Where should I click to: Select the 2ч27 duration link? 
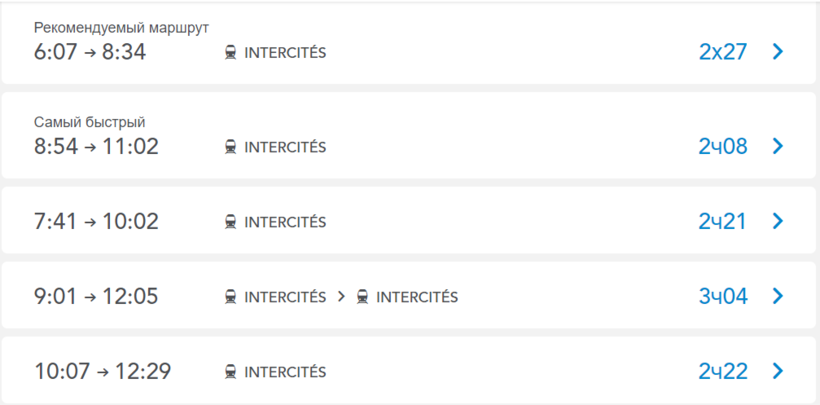coord(723,52)
